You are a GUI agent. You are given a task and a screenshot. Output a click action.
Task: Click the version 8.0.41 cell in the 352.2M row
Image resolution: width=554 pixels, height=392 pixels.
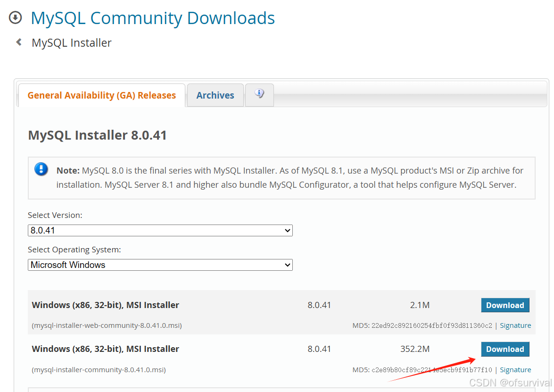coord(319,349)
